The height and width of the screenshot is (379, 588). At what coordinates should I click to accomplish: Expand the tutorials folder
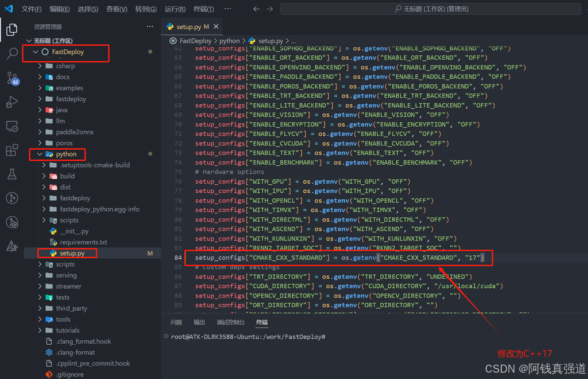(40, 330)
